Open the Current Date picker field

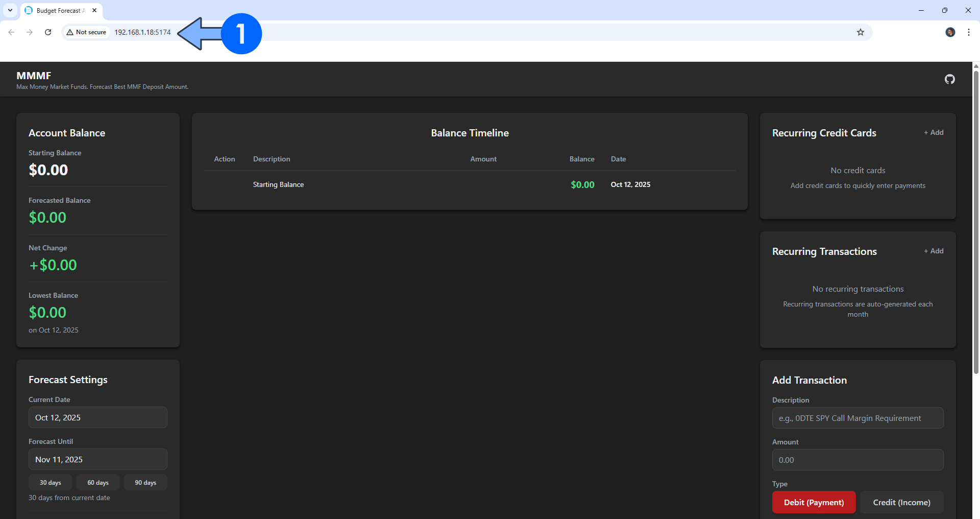(x=97, y=417)
